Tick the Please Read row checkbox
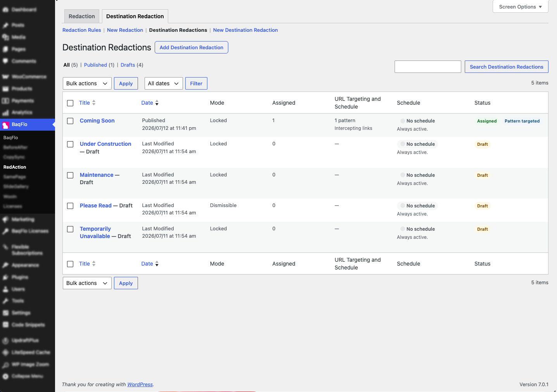This screenshot has width=557, height=392. click(x=70, y=206)
